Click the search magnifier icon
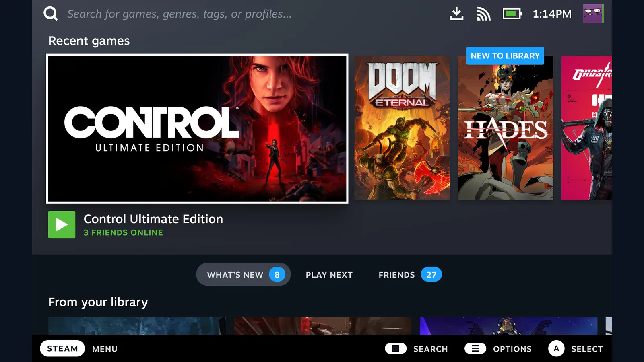The height and width of the screenshot is (362, 644). (x=51, y=14)
